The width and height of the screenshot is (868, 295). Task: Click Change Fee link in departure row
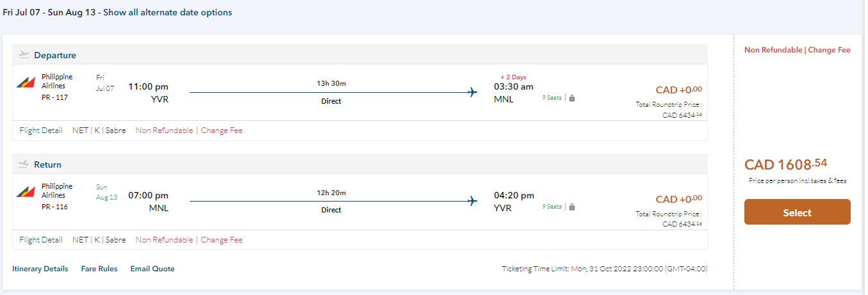tap(222, 131)
